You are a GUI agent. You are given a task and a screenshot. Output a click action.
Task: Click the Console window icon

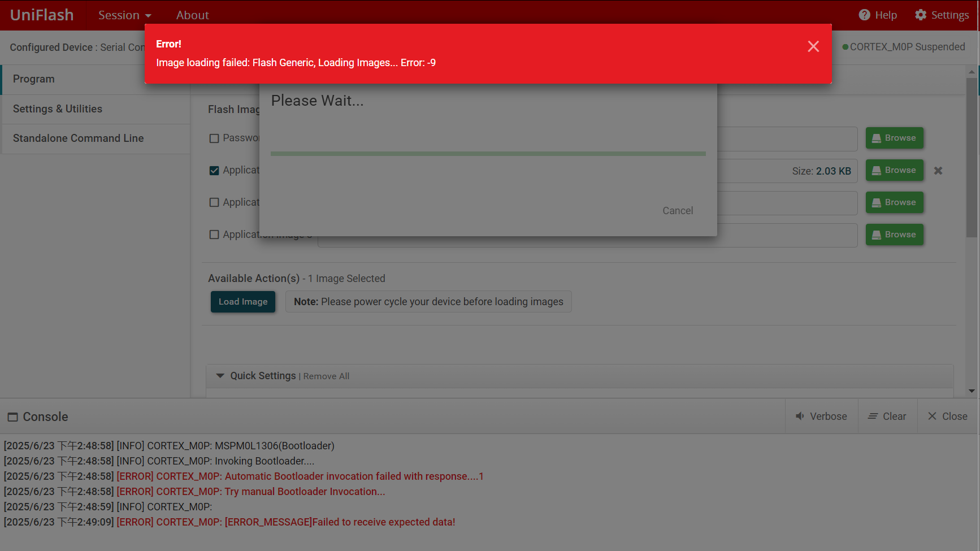(12, 417)
